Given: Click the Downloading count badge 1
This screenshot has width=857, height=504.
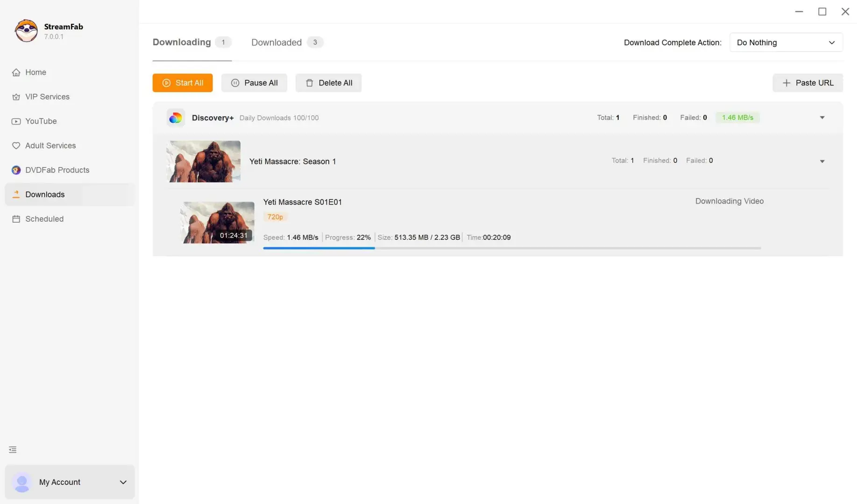Looking at the screenshot, I should click(x=223, y=42).
